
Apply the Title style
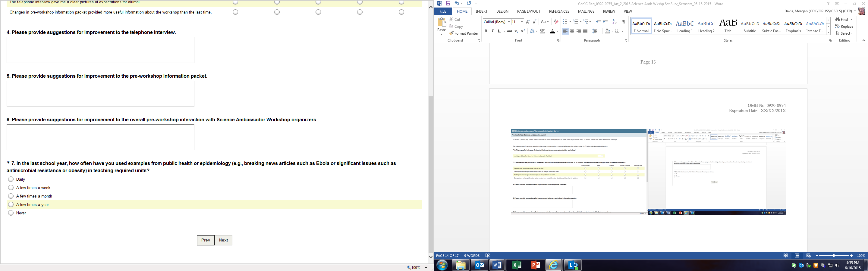[x=728, y=26]
